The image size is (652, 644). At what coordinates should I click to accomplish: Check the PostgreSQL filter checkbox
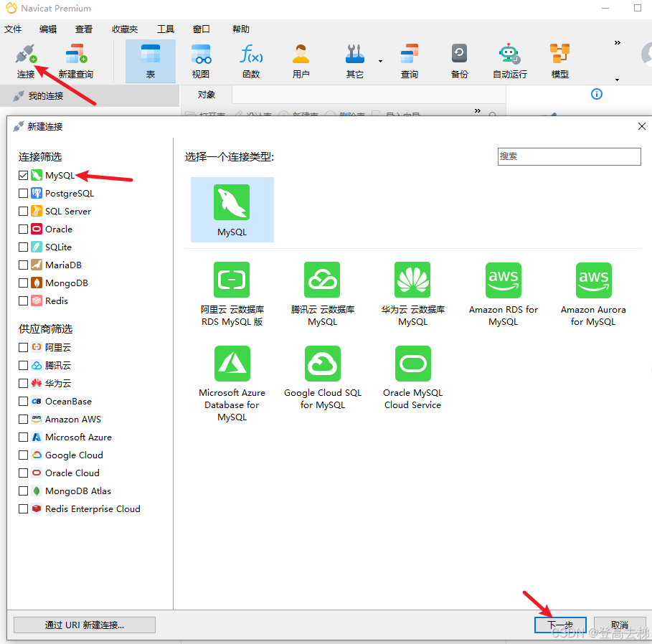pos(23,194)
